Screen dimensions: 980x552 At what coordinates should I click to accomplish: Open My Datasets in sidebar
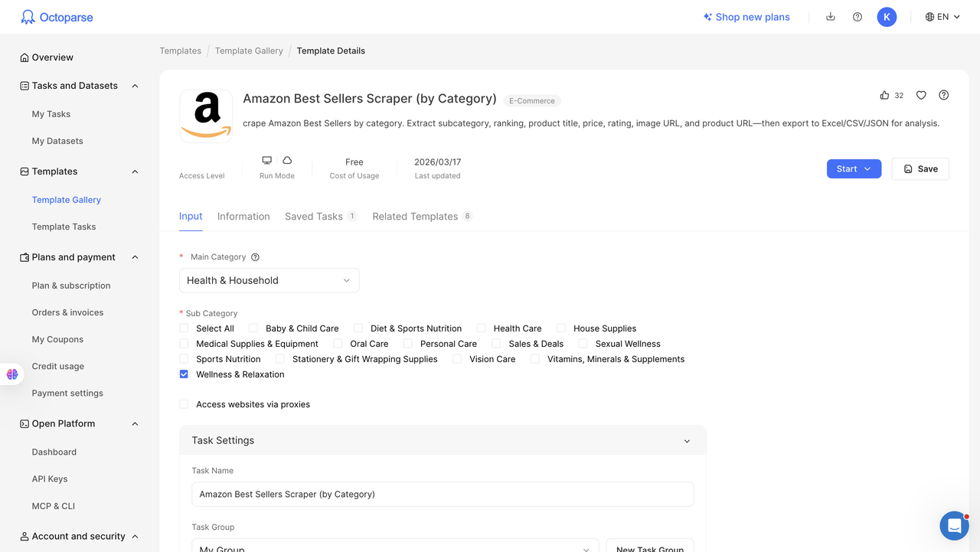click(x=57, y=141)
